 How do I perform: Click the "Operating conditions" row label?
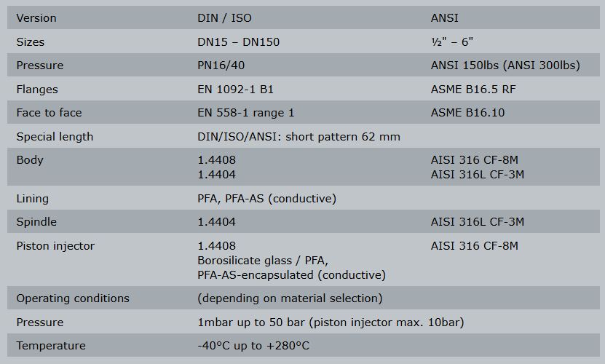[x=73, y=298]
